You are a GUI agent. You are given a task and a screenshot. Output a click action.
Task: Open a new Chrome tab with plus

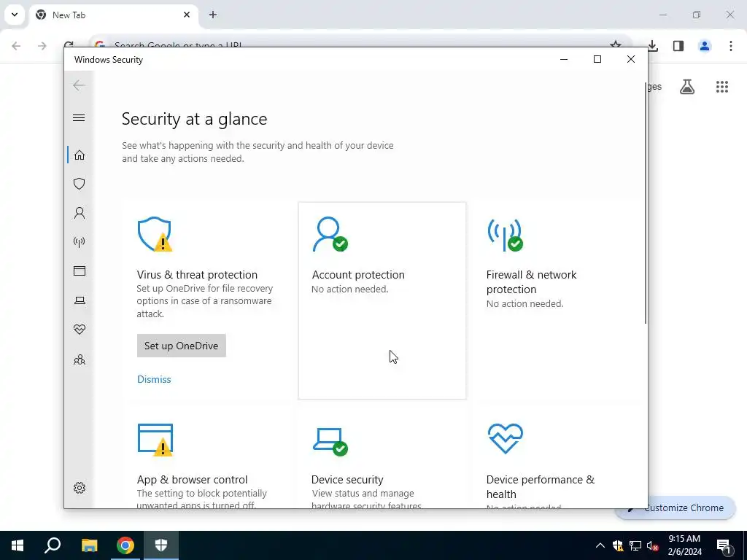pos(213,15)
